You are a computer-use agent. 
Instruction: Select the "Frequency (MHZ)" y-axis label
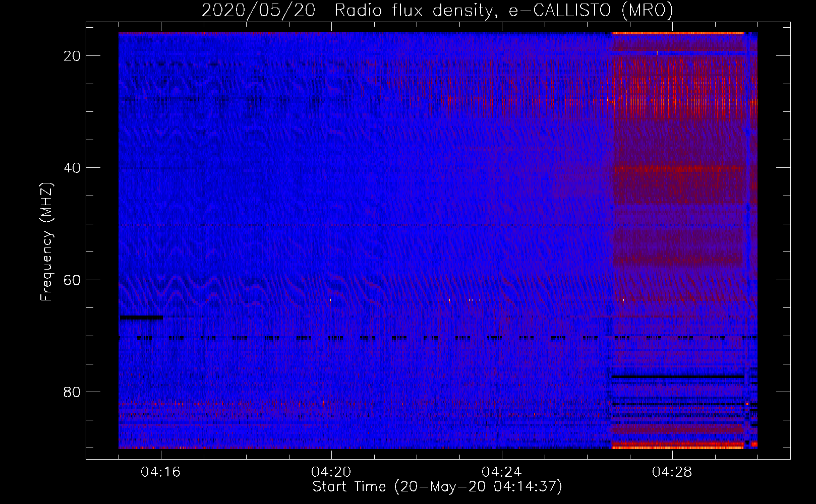(46, 242)
